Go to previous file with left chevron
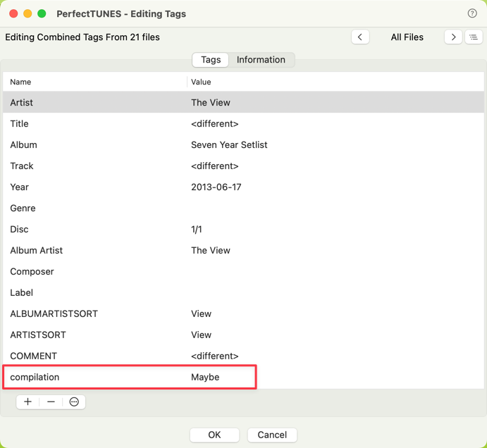 click(x=360, y=37)
